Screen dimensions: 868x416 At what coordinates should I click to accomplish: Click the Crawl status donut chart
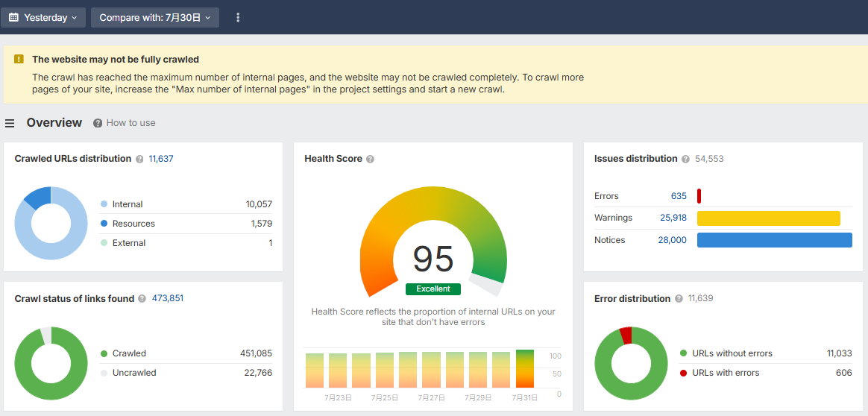click(51, 364)
